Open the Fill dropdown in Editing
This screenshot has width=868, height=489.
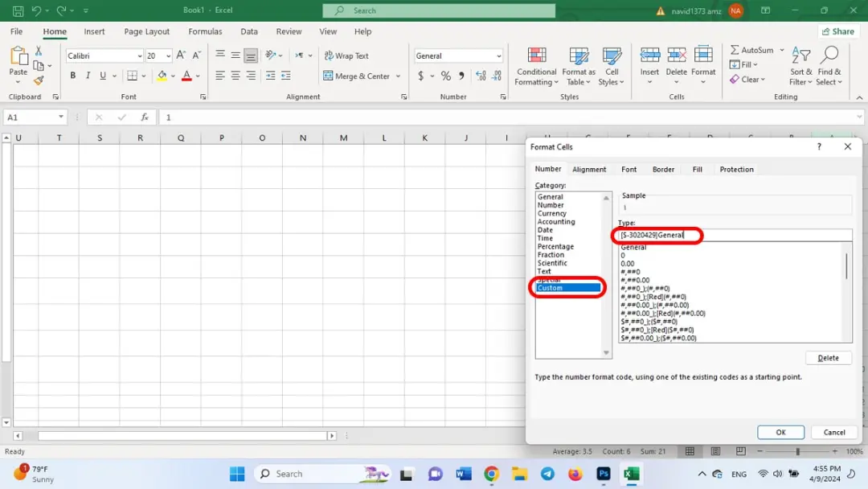click(x=743, y=65)
